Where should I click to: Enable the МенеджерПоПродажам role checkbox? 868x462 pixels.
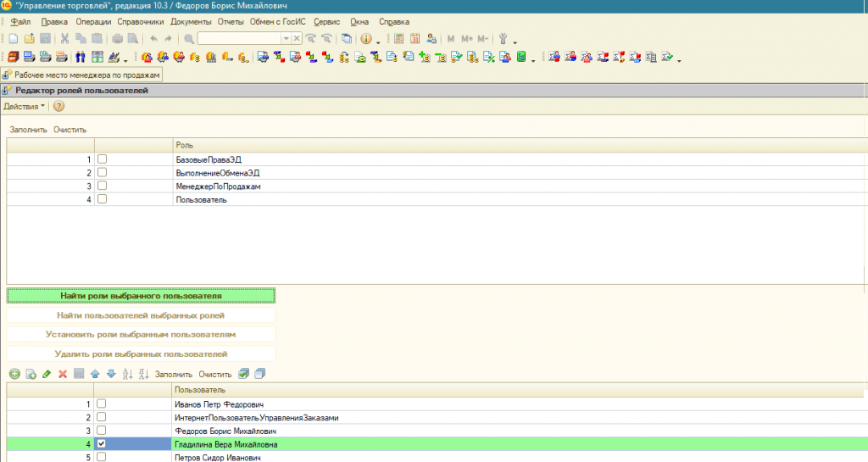click(x=103, y=186)
